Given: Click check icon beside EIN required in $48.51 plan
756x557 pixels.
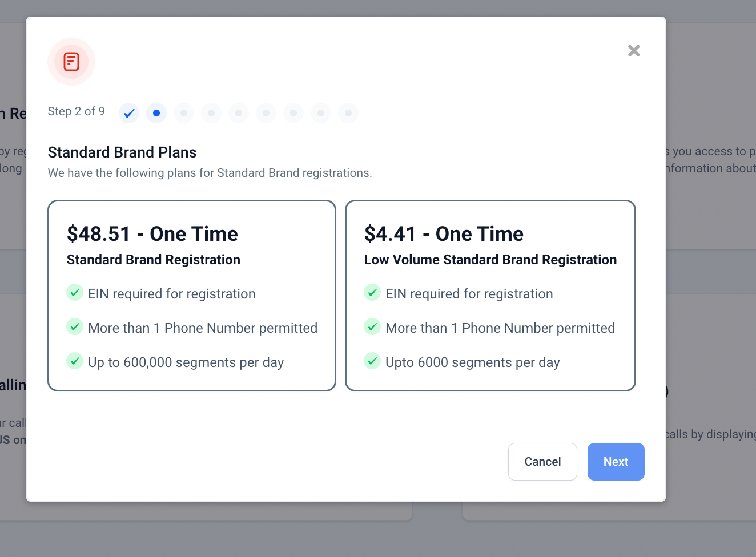Looking at the screenshot, I should (x=75, y=293).
